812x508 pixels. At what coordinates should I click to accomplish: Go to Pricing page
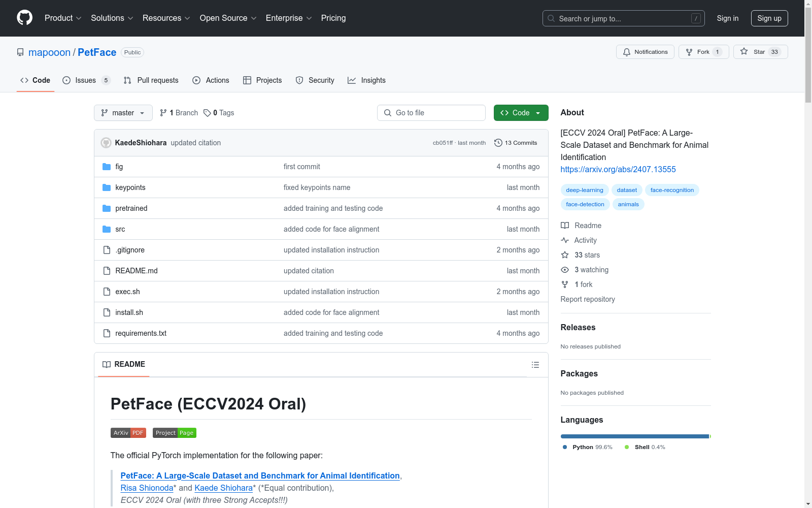(x=333, y=18)
